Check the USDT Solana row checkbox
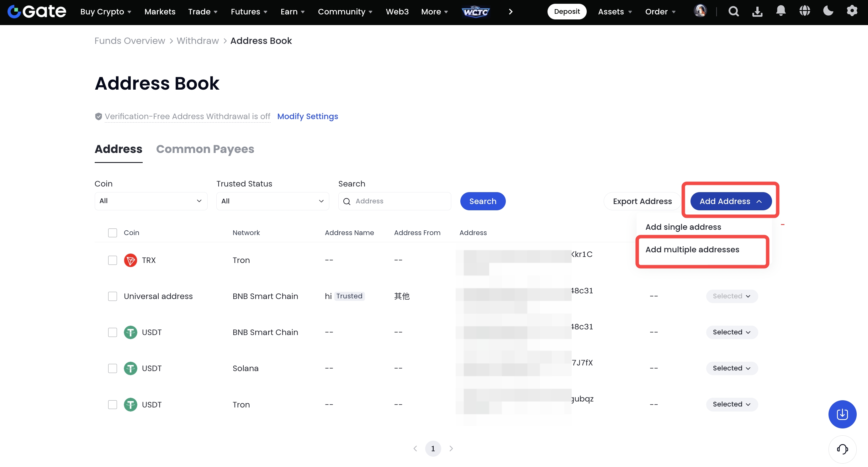868x467 pixels. click(113, 368)
